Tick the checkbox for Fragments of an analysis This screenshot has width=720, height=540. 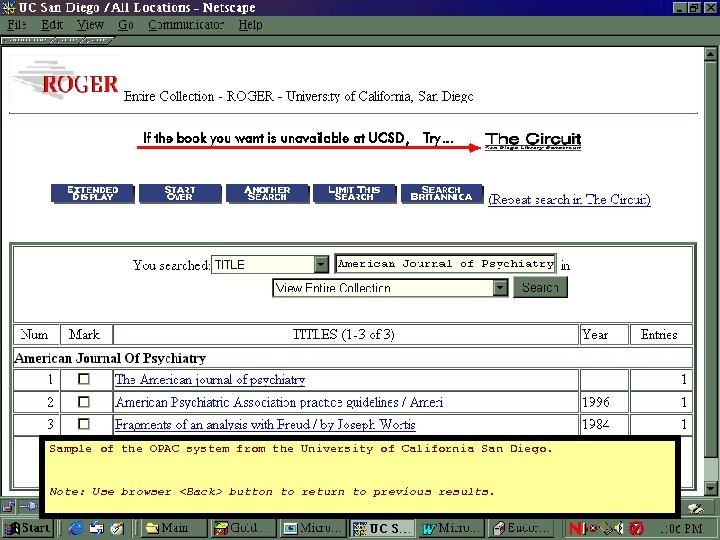tap(84, 424)
